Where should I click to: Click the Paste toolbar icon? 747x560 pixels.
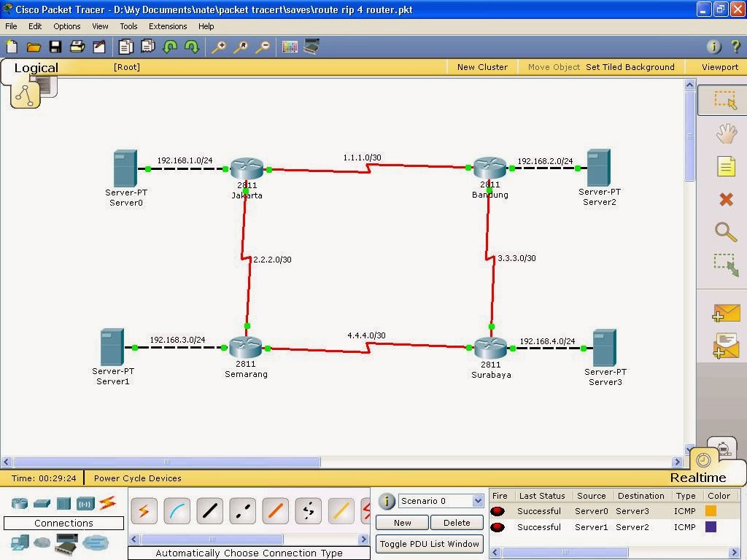(147, 46)
